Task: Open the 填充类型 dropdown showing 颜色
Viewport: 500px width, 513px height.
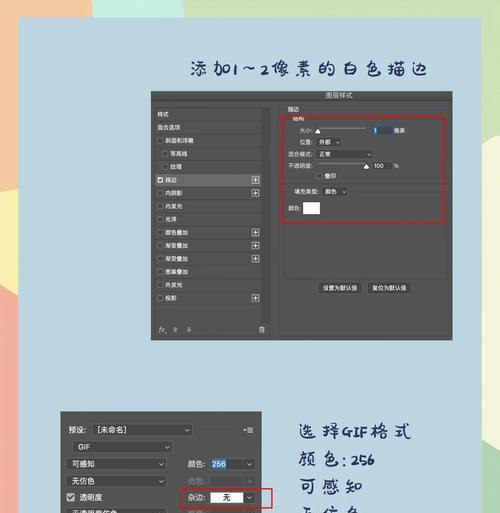Action: click(x=335, y=192)
